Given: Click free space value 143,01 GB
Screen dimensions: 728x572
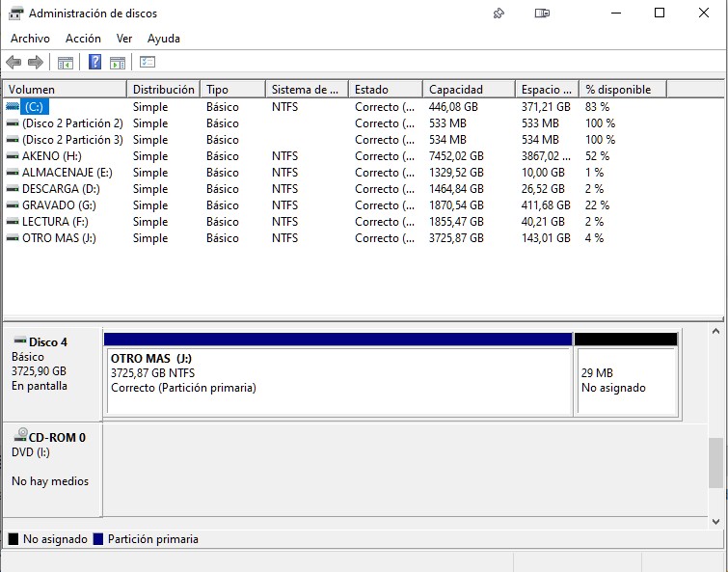Looking at the screenshot, I should tap(546, 238).
